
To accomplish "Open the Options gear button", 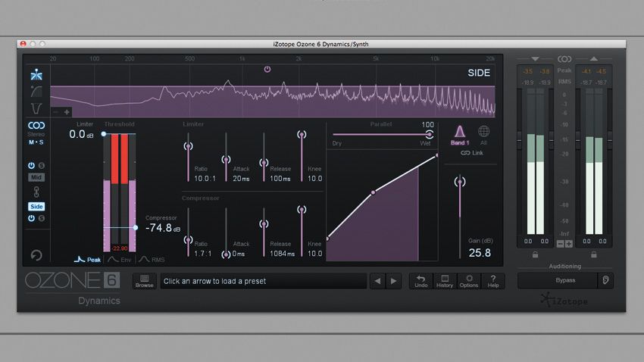I will 469,281.
